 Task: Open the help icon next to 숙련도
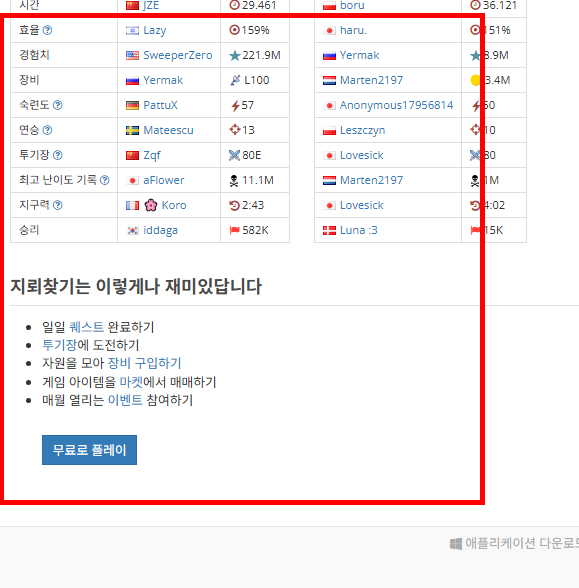pos(57,105)
